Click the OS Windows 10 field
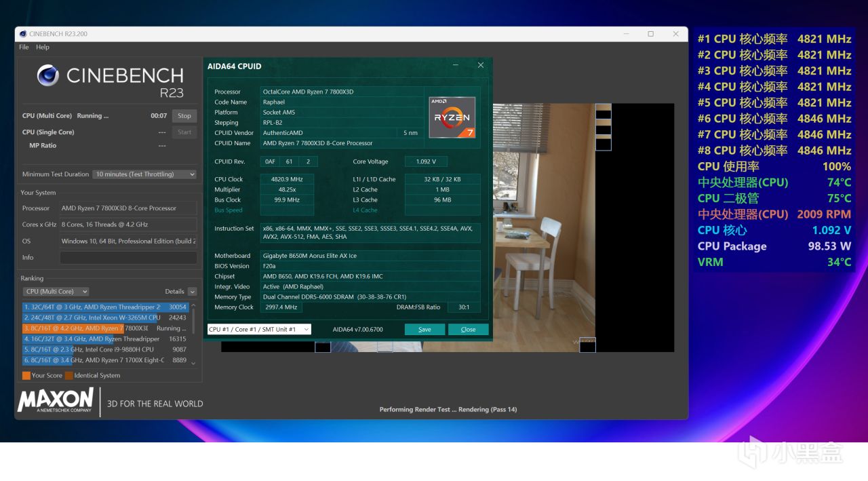 click(128, 241)
